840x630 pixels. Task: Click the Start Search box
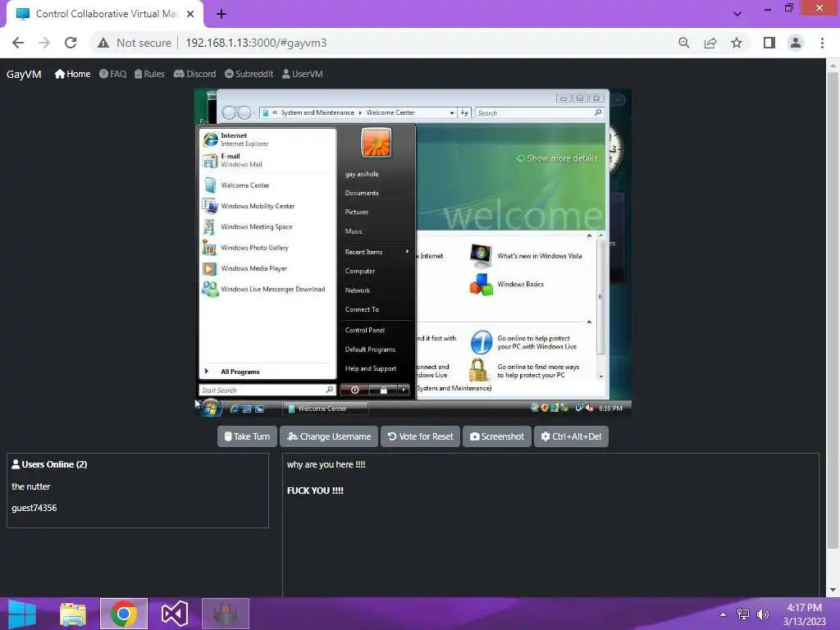267,390
